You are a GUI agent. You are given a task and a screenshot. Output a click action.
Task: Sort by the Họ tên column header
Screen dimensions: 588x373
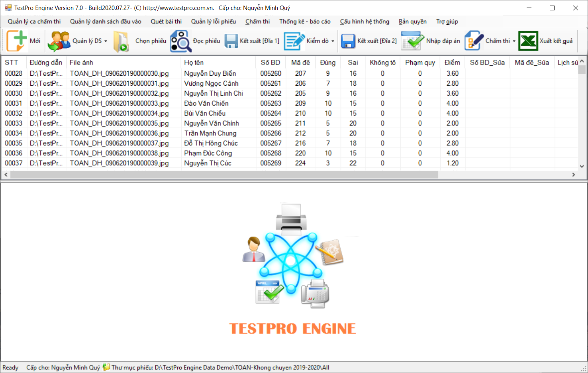[x=218, y=63]
